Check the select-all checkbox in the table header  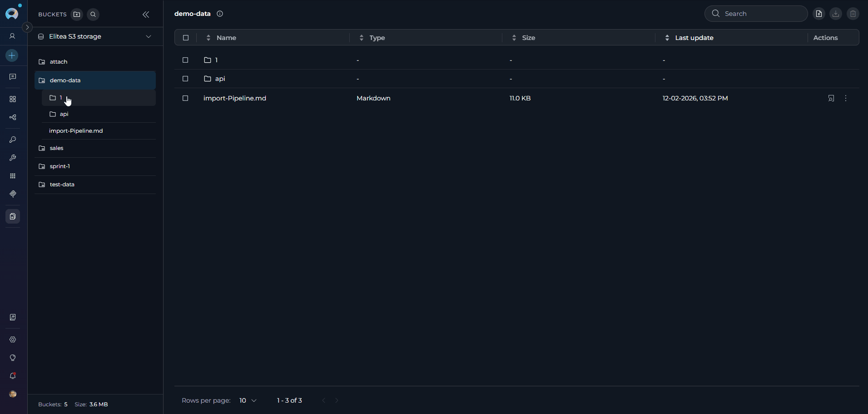click(x=185, y=38)
